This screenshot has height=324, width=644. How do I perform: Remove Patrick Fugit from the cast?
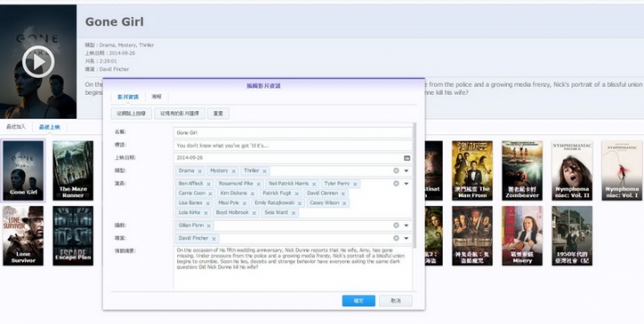point(297,193)
